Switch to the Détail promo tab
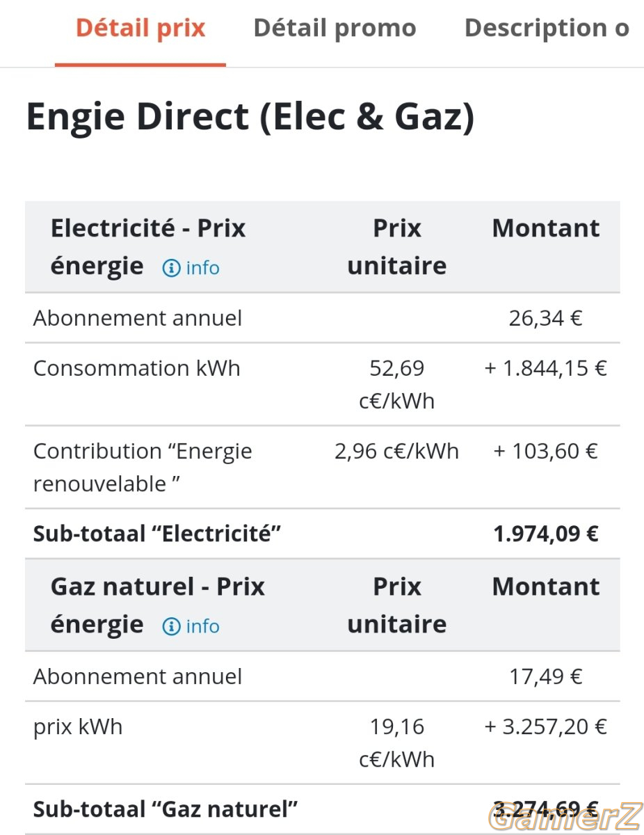The image size is (644, 835). (x=335, y=29)
